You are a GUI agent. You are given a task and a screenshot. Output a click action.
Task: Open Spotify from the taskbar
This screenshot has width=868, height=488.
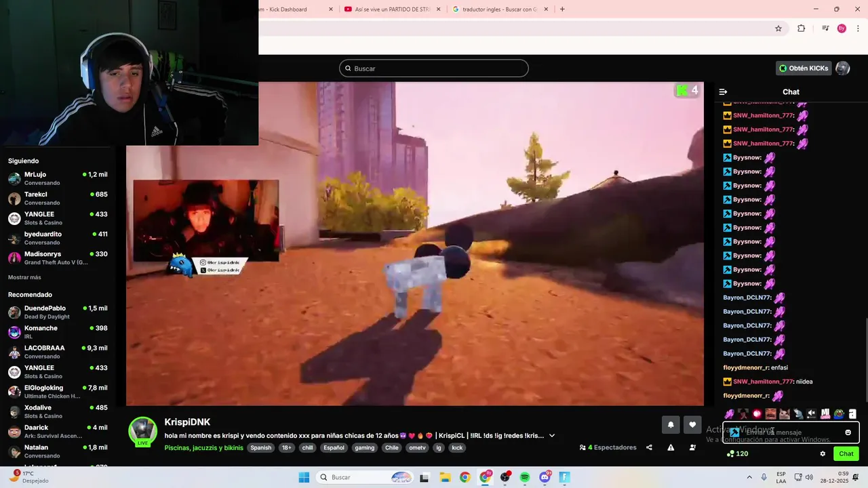[x=525, y=477]
